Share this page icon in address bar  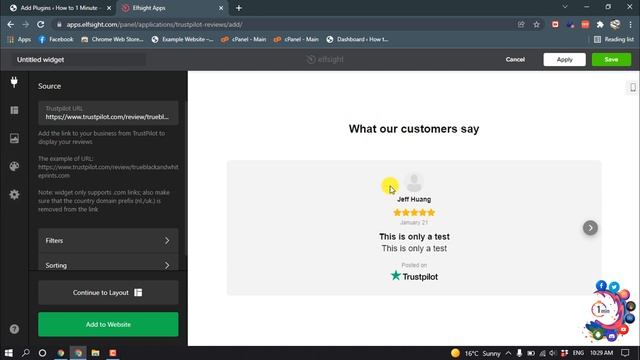pyautogui.click(x=521, y=24)
